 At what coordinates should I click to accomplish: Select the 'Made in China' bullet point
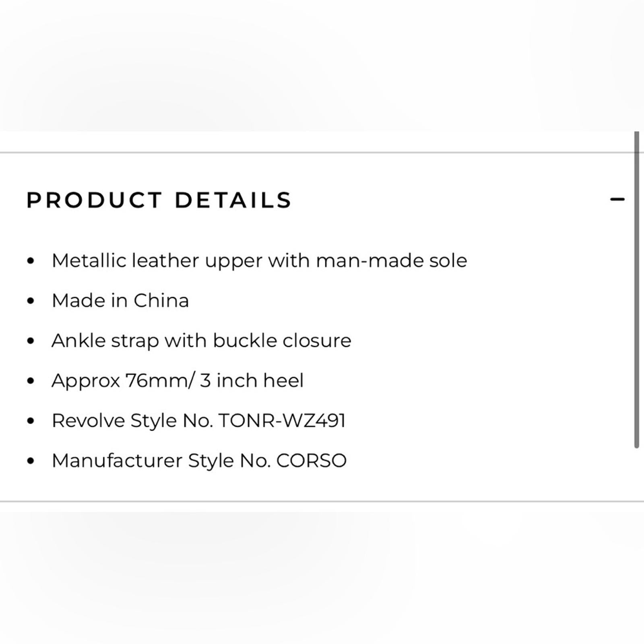121,300
